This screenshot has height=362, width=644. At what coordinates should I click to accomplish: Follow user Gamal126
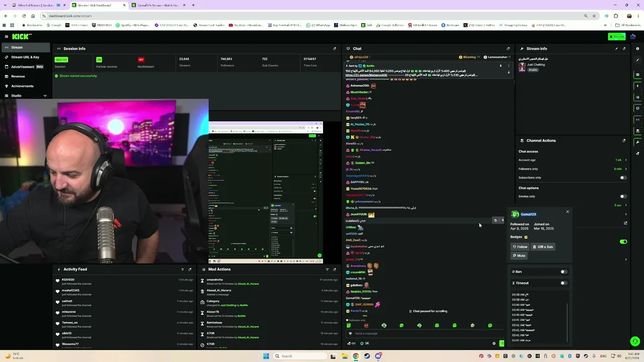click(x=520, y=247)
